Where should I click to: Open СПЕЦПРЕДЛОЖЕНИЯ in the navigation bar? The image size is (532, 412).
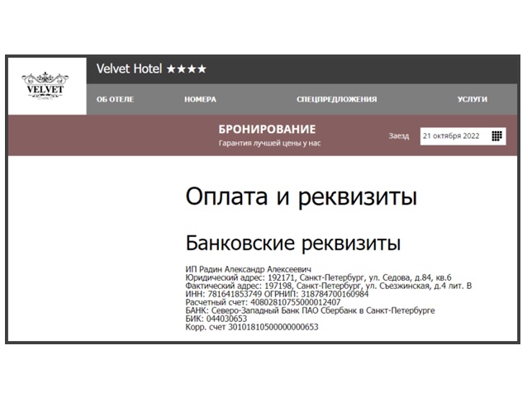[x=336, y=99]
